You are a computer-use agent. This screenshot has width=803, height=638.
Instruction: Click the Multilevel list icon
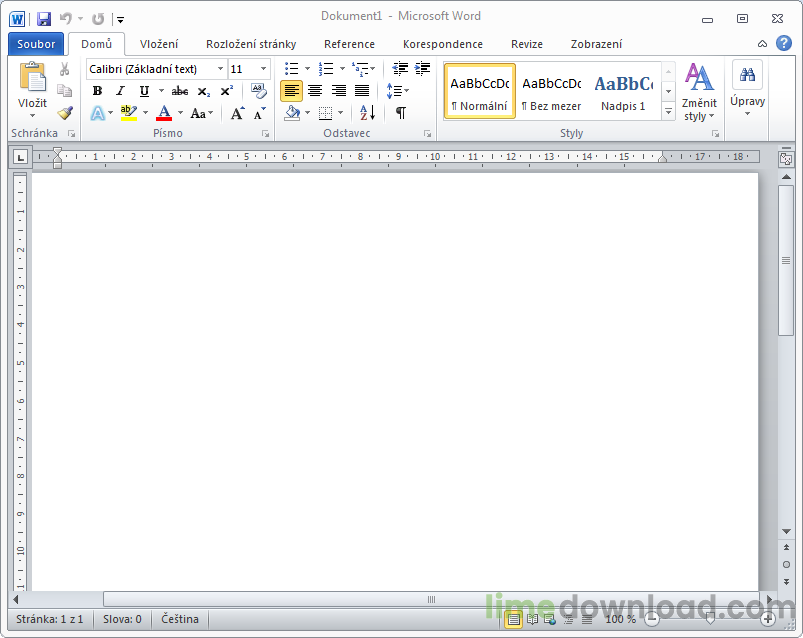coord(360,69)
